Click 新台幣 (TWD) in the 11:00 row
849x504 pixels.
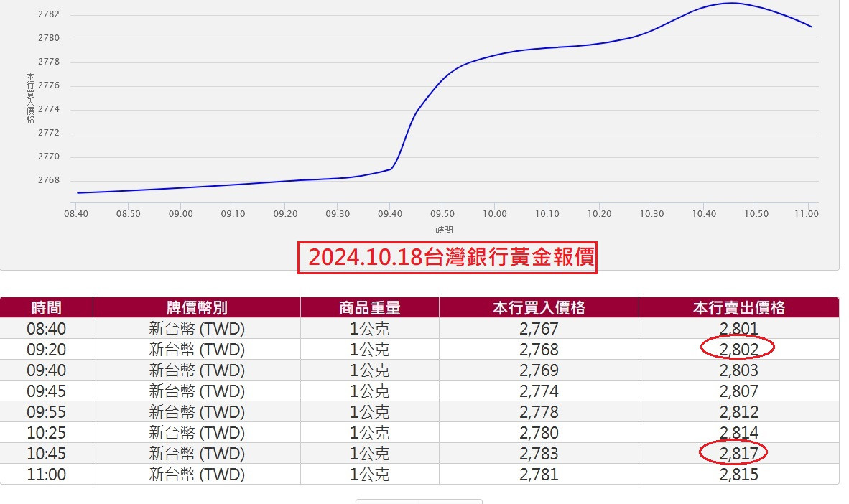click(197, 475)
